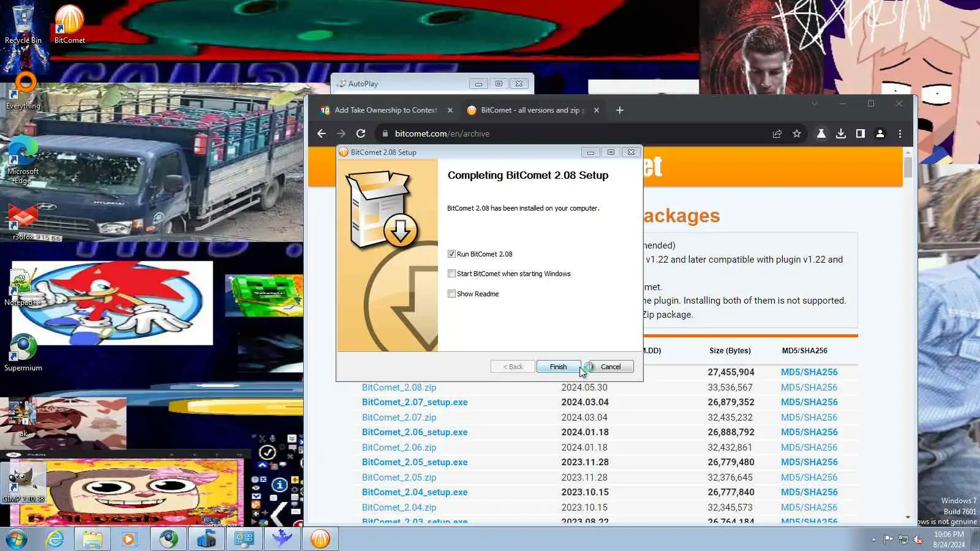This screenshot has width=980, height=551.
Task: Open the browser downloads panel
Action: [841, 133]
